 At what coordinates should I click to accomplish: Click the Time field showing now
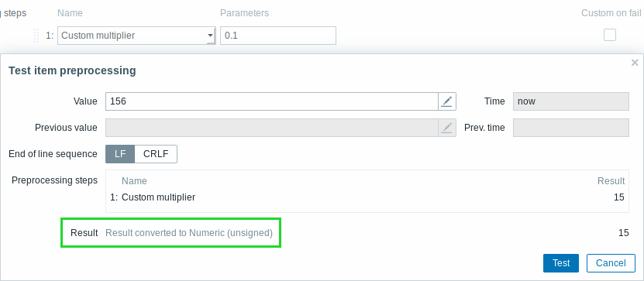(571, 101)
